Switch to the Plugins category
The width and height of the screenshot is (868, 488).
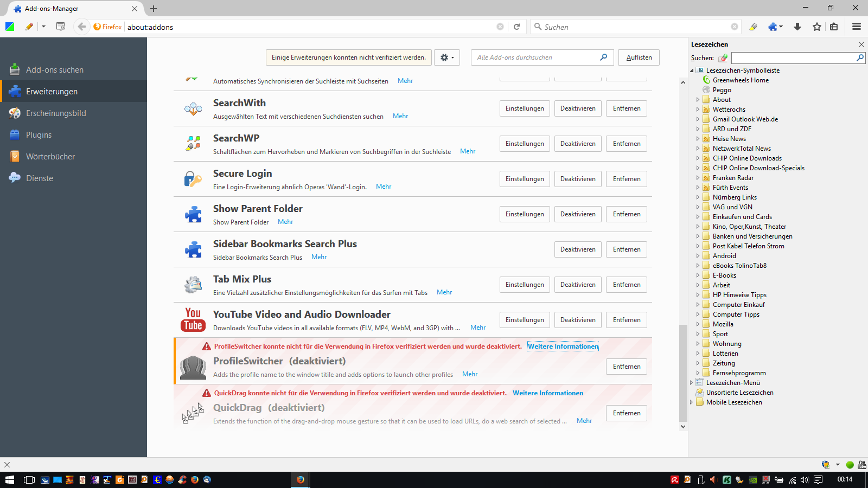pyautogui.click(x=39, y=135)
